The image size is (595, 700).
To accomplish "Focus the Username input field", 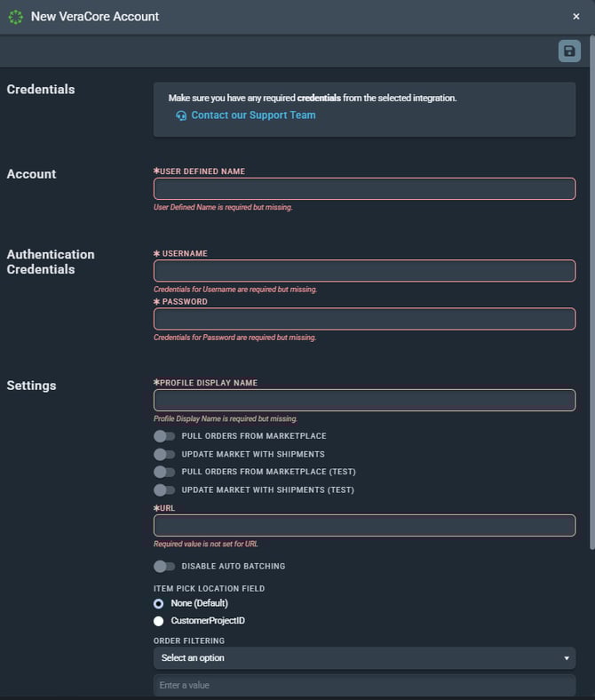I will [364, 271].
